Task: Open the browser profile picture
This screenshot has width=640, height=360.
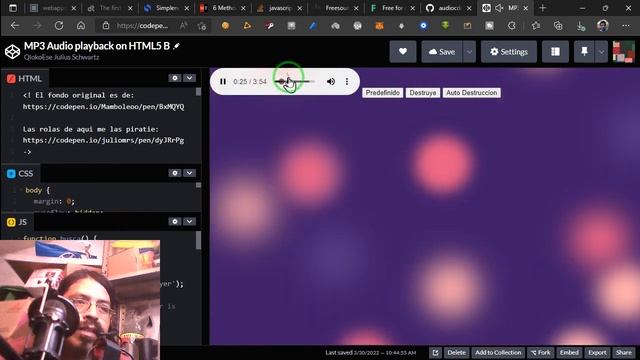Action: coord(603,26)
